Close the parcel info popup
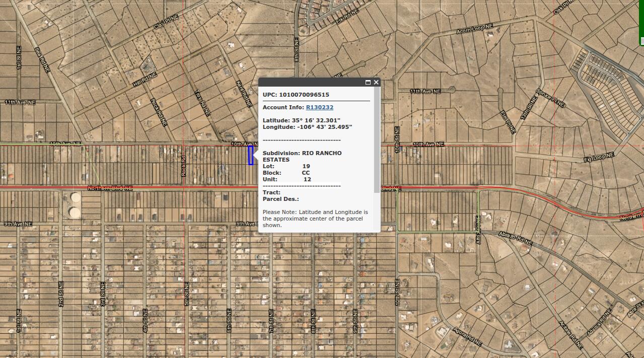Viewport: 644px width, 358px height. pos(376,83)
